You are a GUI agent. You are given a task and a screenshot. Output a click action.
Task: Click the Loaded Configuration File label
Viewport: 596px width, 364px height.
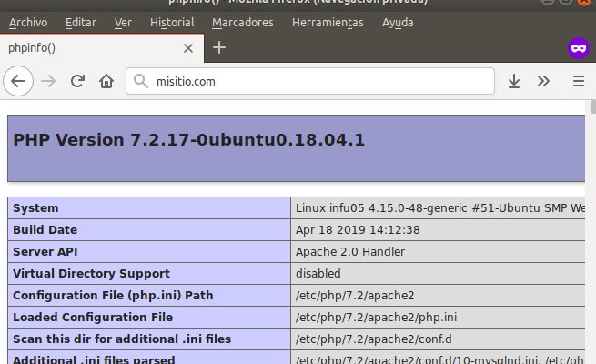tap(93, 318)
